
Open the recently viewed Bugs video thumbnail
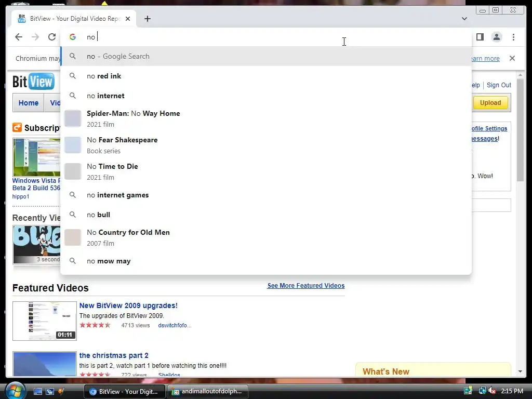(37, 244)
